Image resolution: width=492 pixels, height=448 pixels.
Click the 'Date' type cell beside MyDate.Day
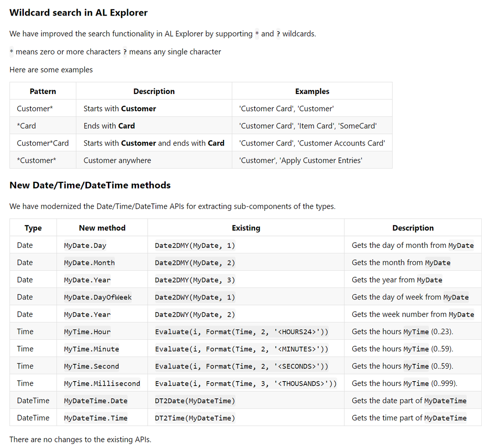33,245
